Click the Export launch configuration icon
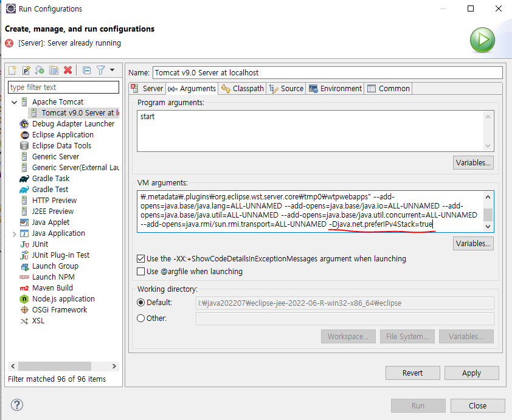 click(40, 70)
